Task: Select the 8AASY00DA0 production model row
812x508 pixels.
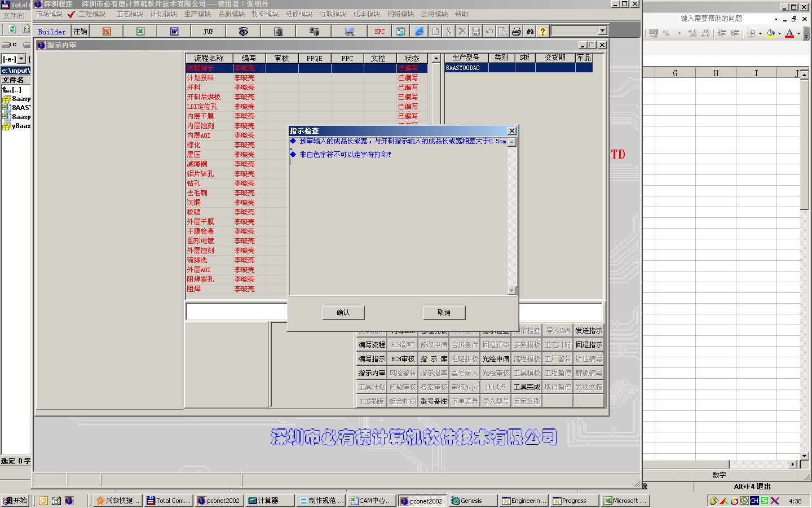Action: point(519,68)
